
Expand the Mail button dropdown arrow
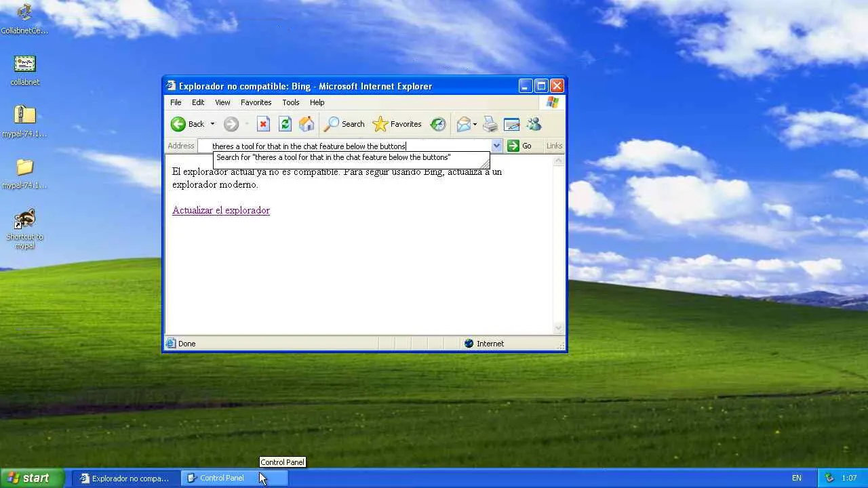pos(475,124)
